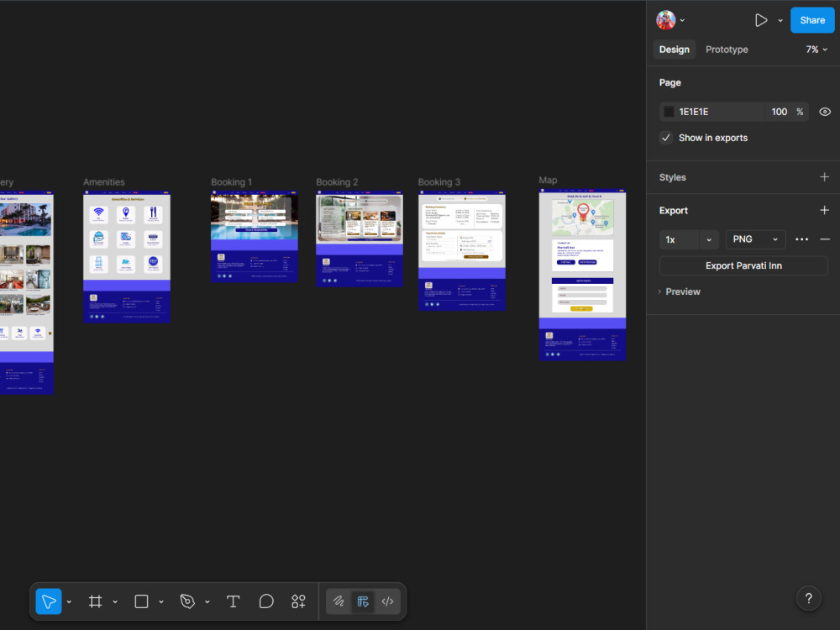Click the Map frame label
Screen dimensions: 840x630
548,181
